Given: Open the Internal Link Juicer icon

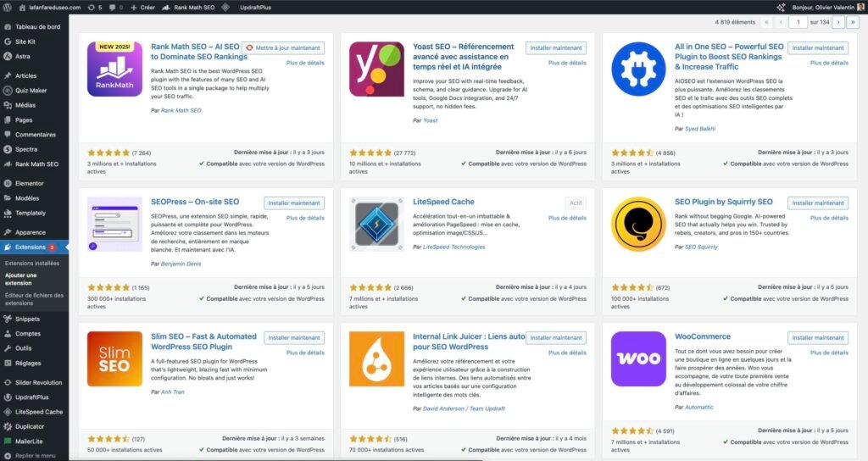Looking at the screenshot, I should tap(376, 358).
